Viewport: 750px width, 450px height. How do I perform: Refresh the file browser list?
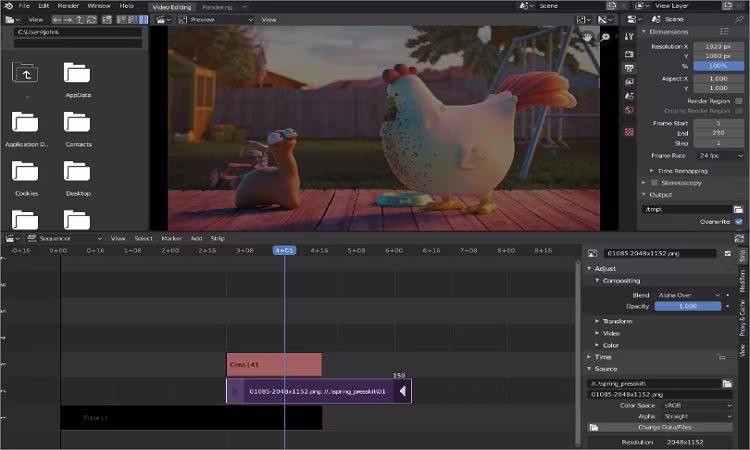point(91,20)
